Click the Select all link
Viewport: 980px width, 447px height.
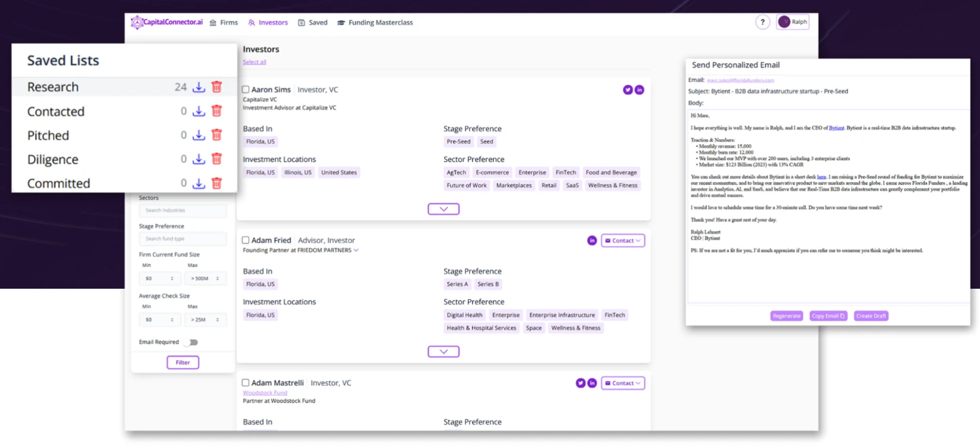click(x=254, y=62)
